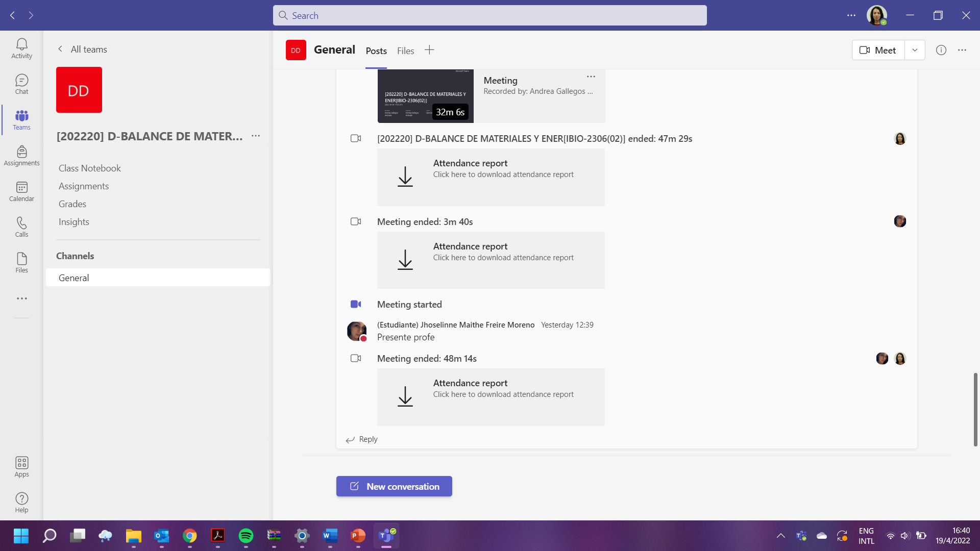Open the Activity bell icon
This screenshot has width=980, height=551.
tap(21, 48)
